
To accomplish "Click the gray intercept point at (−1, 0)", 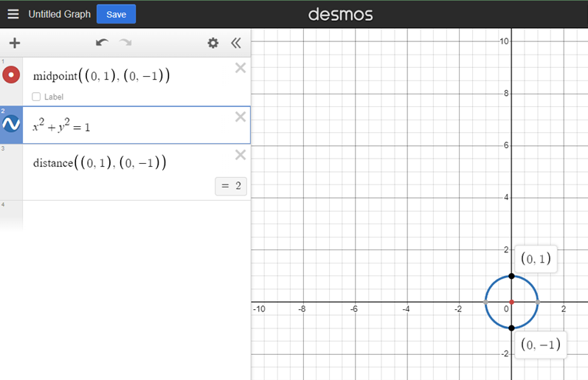I will coord(485,302).
